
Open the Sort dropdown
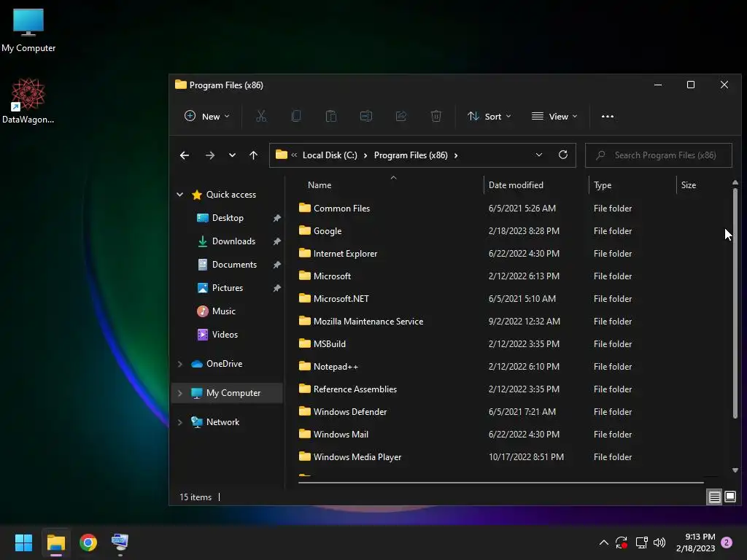point(489,116)
